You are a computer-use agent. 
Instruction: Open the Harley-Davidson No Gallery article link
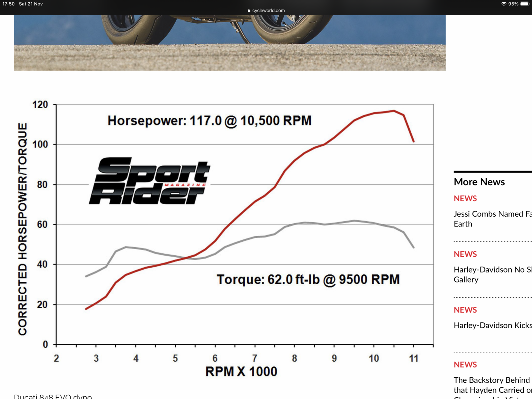point(493,275)
